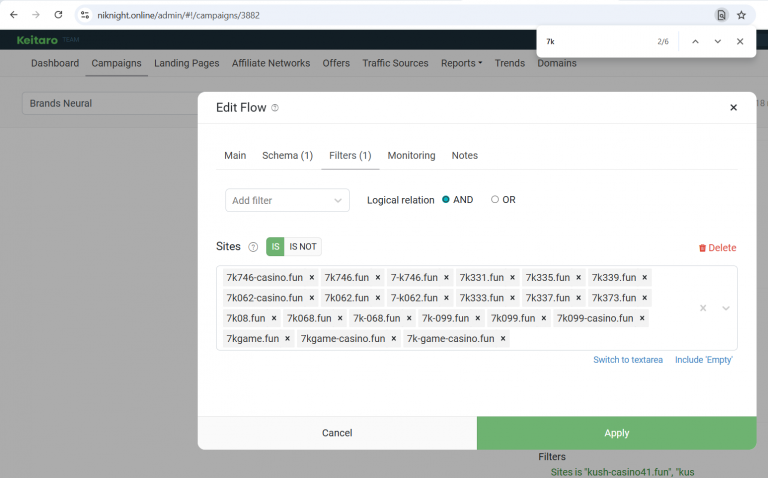
Task: Click Include 'Empty' link
Action: coord(703,360)
